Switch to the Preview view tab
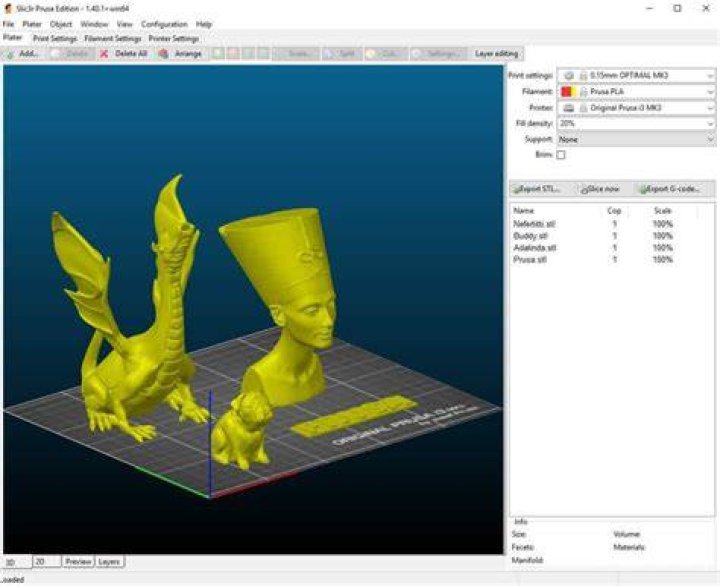Screen dimensions: 720x586 click(78, 562)
